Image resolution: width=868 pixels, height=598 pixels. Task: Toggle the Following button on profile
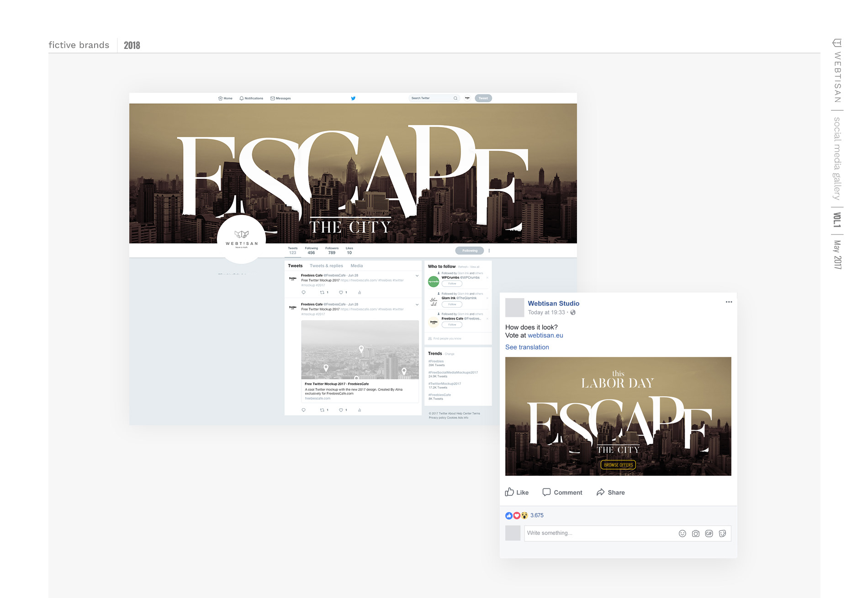coord(469,251)
